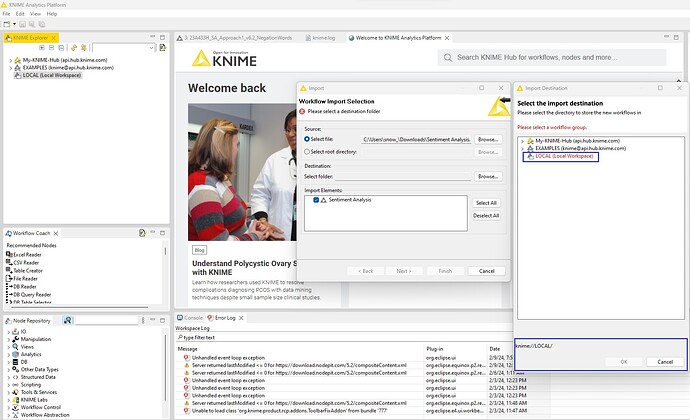Viewport: 690px width, 420px height.
Task: Switch to 23A433H_SA_Approach1 workflow tab
Action: 235,38
